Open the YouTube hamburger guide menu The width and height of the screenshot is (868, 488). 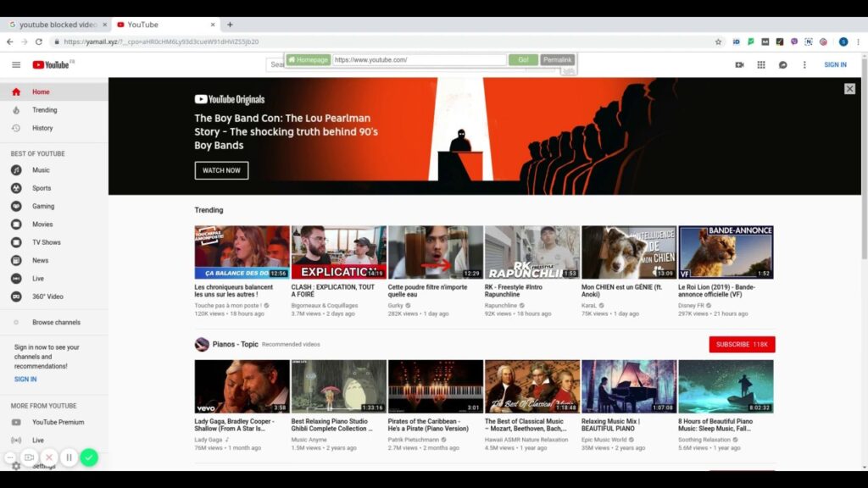point(16,64)
